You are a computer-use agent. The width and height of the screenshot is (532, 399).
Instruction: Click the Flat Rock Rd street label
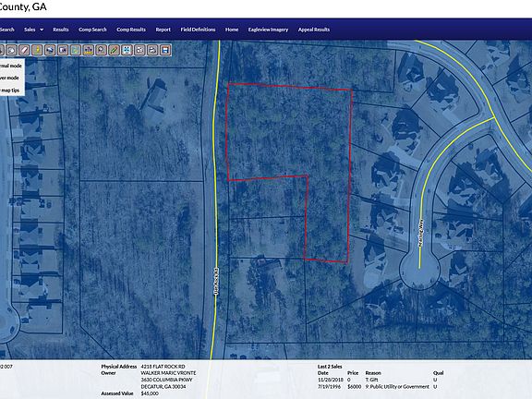216,282
